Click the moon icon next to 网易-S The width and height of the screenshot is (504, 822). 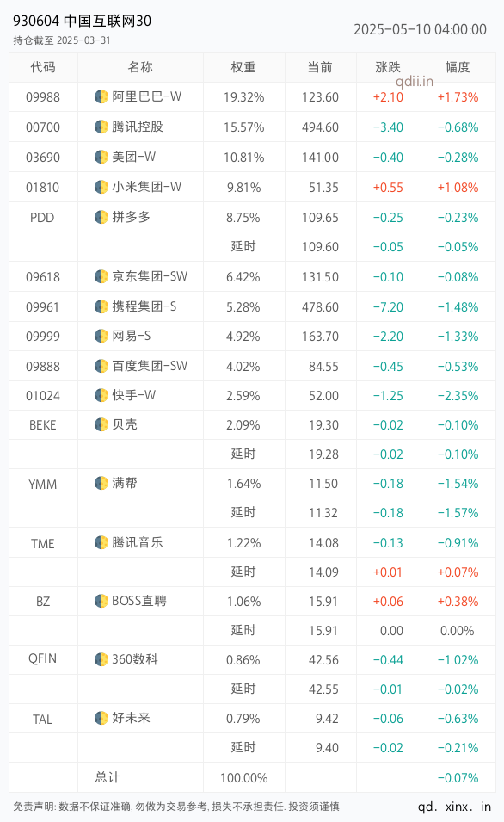[x=101, y=336]
